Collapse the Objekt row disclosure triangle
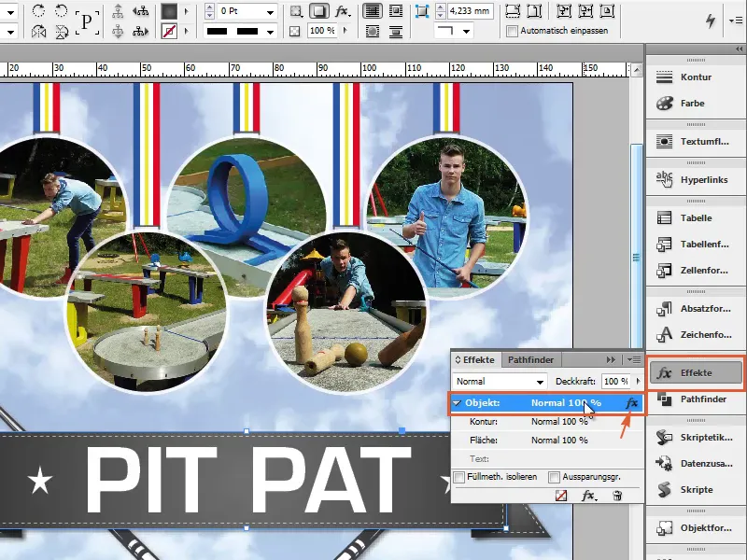Viewport: 747px width, 560px height. 458,403
